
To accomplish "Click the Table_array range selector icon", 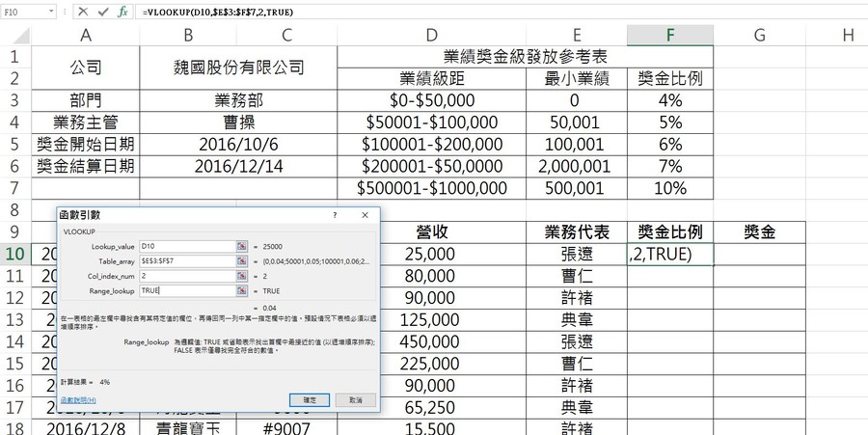I will 242,261.
